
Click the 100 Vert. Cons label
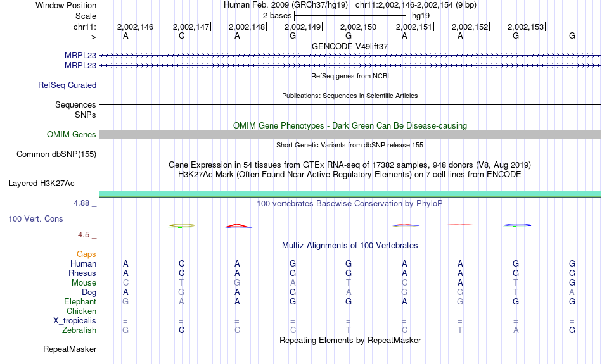[35, 218]
